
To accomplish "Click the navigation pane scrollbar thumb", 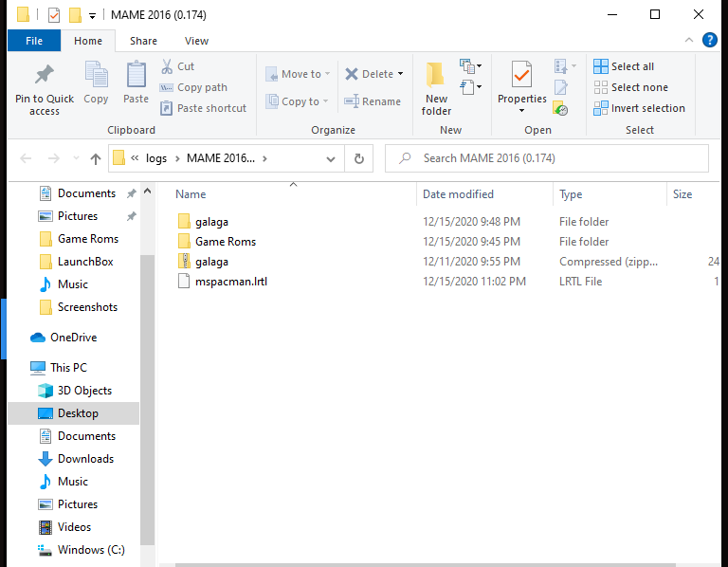I will click(x=147, y=400).
